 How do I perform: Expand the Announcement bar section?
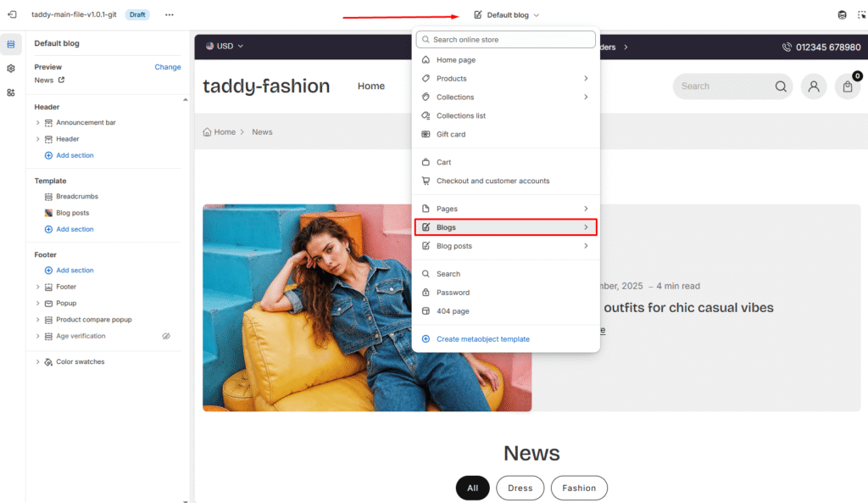point(38,123)
